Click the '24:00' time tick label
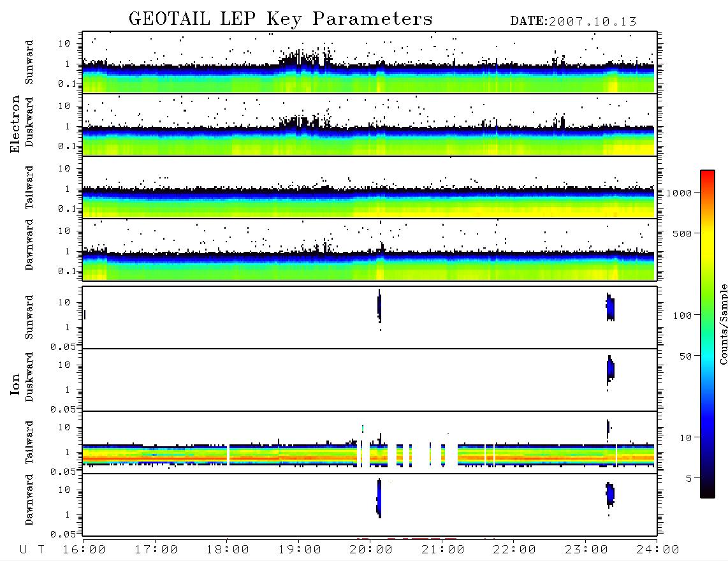 657,550
